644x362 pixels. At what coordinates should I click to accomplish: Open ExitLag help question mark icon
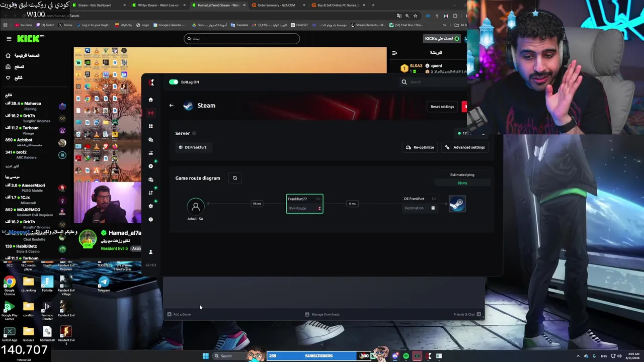point(150,219)
